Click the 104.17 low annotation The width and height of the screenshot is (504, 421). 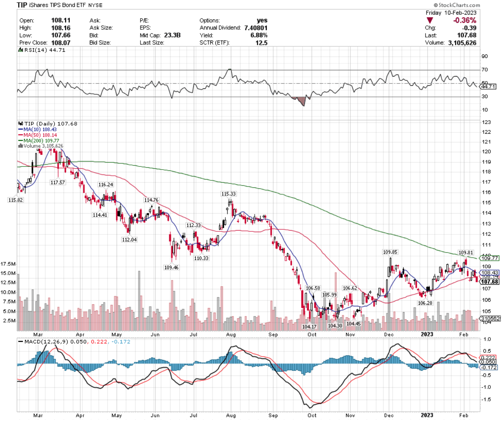(x=309, y=326)
